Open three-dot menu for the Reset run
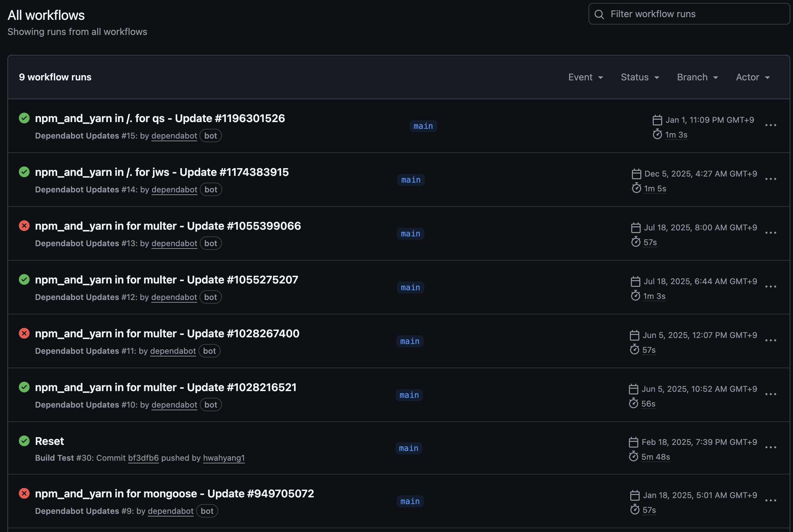This screenshot has height=532, width=793. click(x=770, y=448)
